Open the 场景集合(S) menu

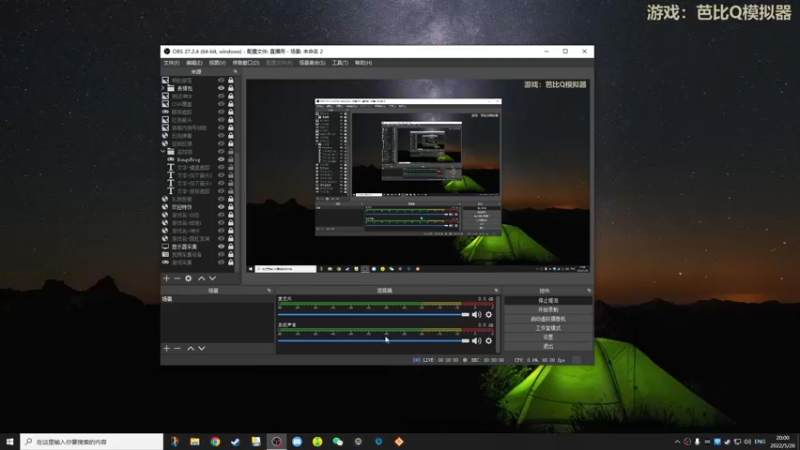[x=312, y=63]
